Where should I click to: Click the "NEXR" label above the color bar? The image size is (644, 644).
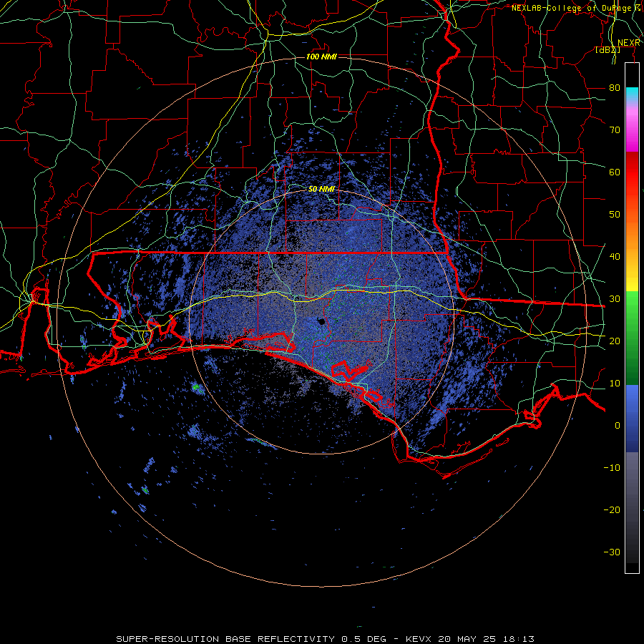pos(629,43)
